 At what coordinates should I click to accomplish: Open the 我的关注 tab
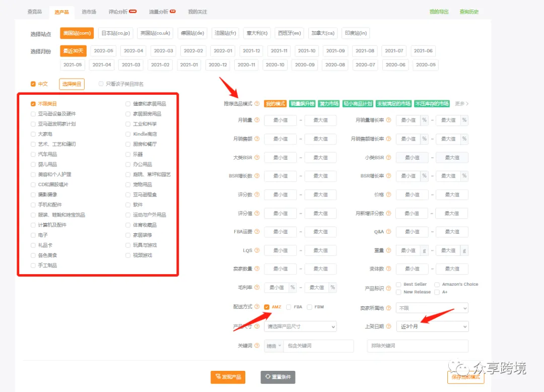(197, 12)
